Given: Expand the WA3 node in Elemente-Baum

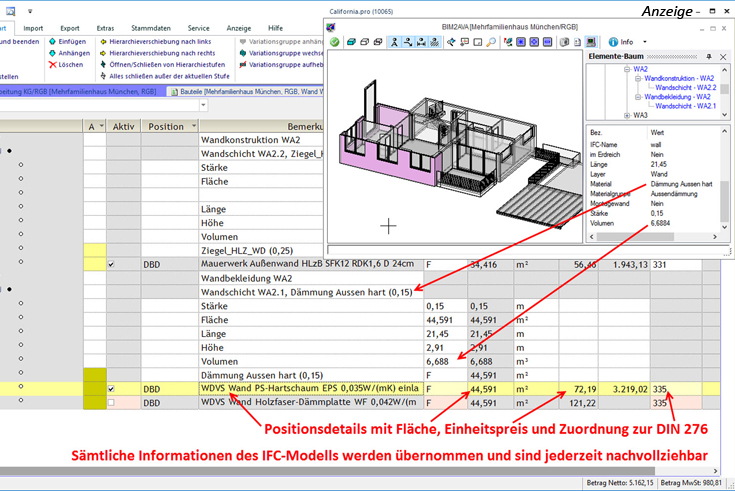Looking at the screenshot, I should click(627, 115).
